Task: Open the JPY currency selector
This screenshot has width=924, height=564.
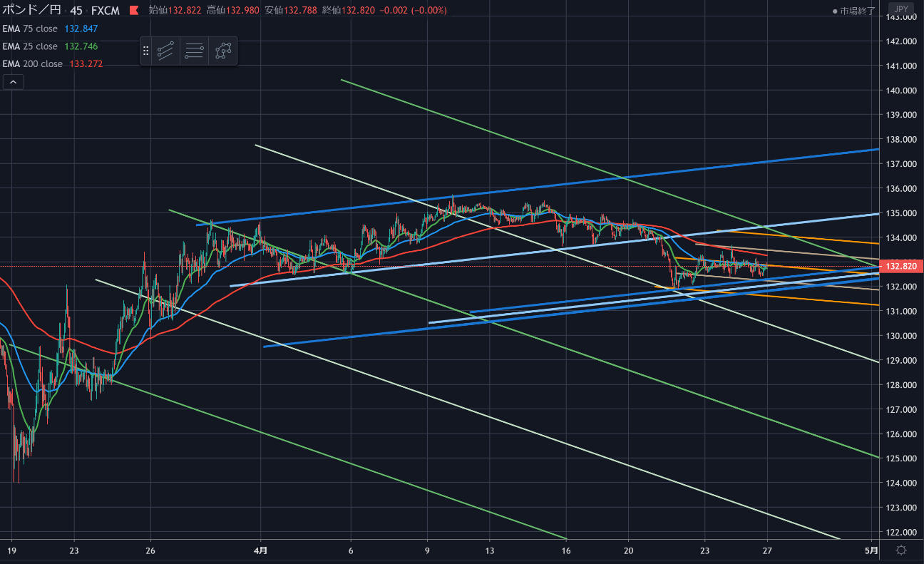Action: coord(901,11)
